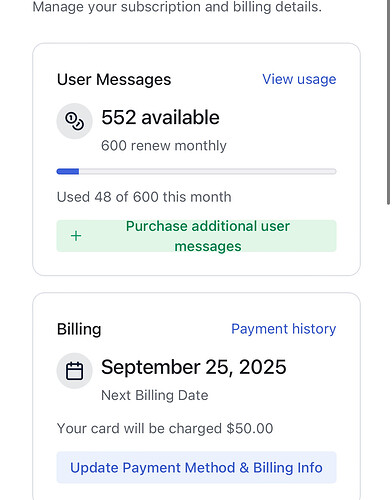Click the empty gray portion of usage bar
This screenshot has height=500, width=392.
208,172
